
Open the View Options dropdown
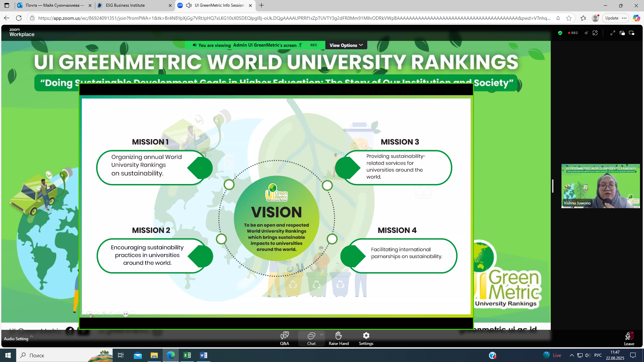[x=346, y=45]
